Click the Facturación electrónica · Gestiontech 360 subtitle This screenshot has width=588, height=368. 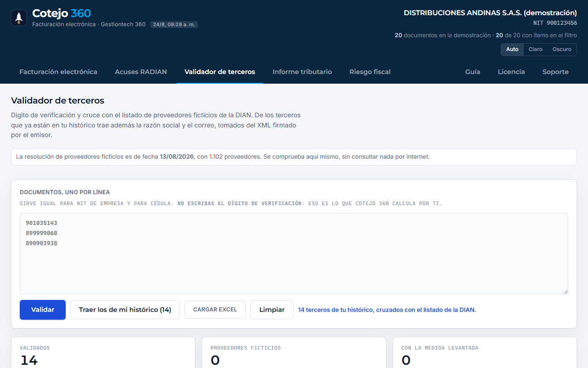tap(89, 24)
